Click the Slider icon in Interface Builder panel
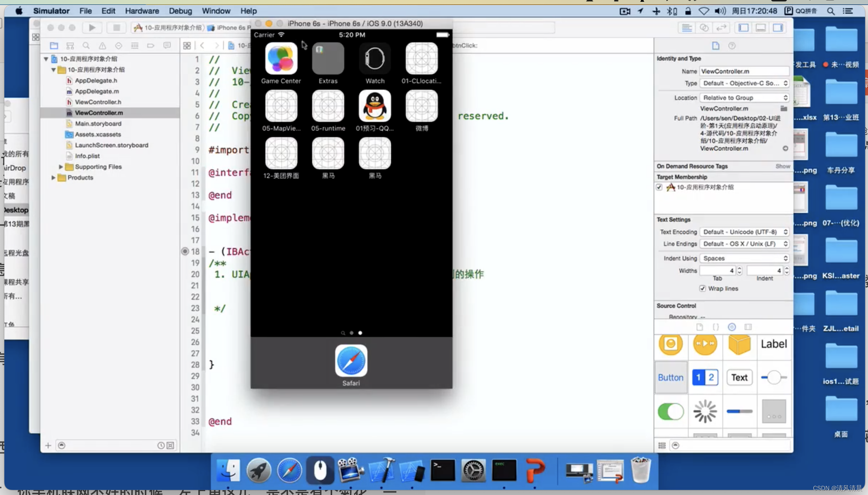Viewport: 868px width, 495px height. (774, 377)
